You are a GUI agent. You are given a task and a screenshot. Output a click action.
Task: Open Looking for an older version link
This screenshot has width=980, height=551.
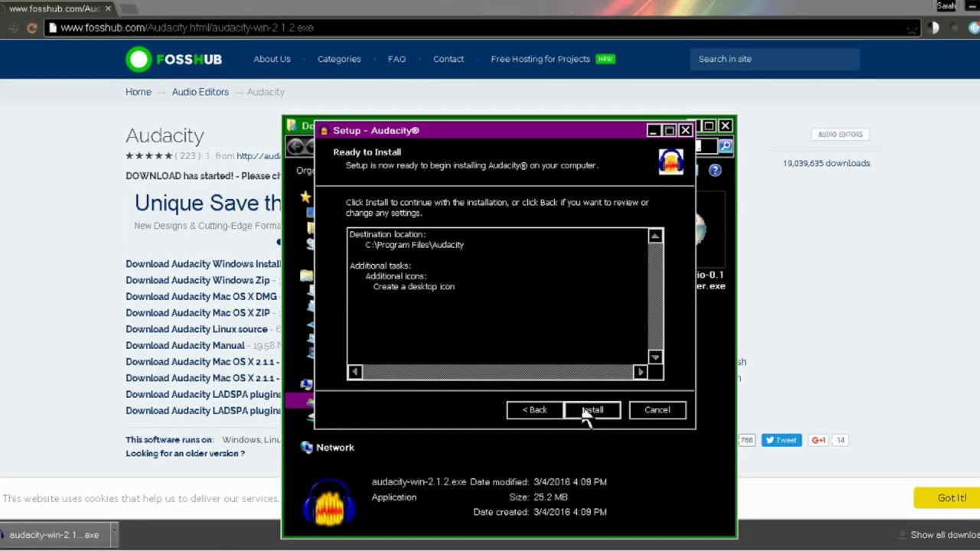click(185, 453)
